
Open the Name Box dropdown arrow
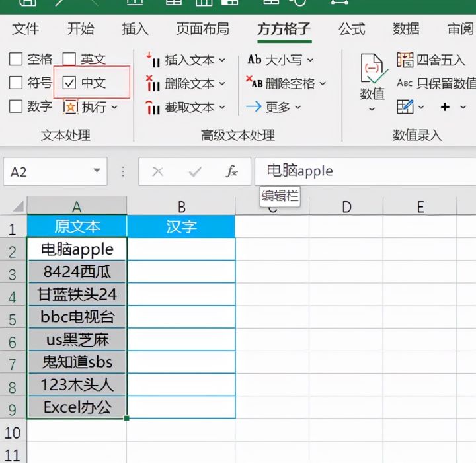click(97, 171)
